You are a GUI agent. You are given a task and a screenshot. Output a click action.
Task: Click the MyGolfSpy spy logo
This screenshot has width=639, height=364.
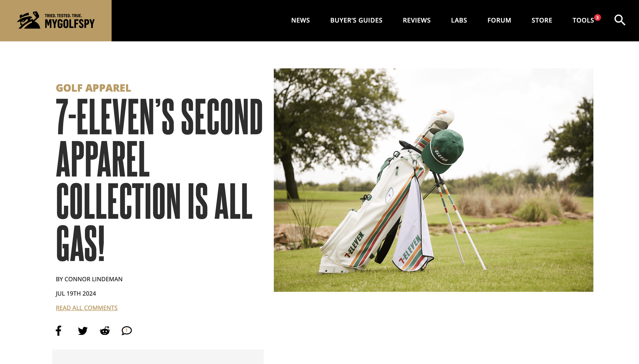coord(29,20)
